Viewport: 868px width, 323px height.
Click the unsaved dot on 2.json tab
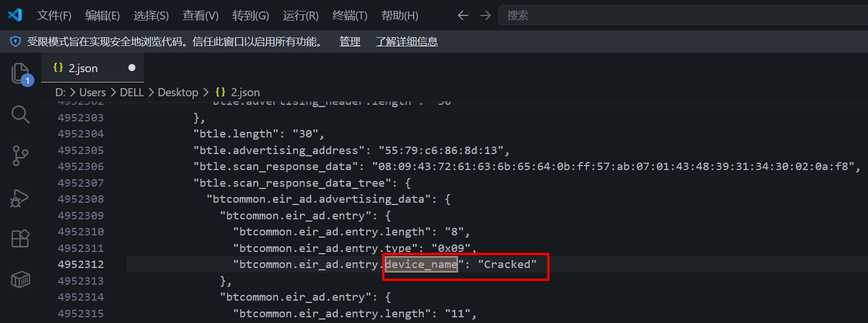132,68
